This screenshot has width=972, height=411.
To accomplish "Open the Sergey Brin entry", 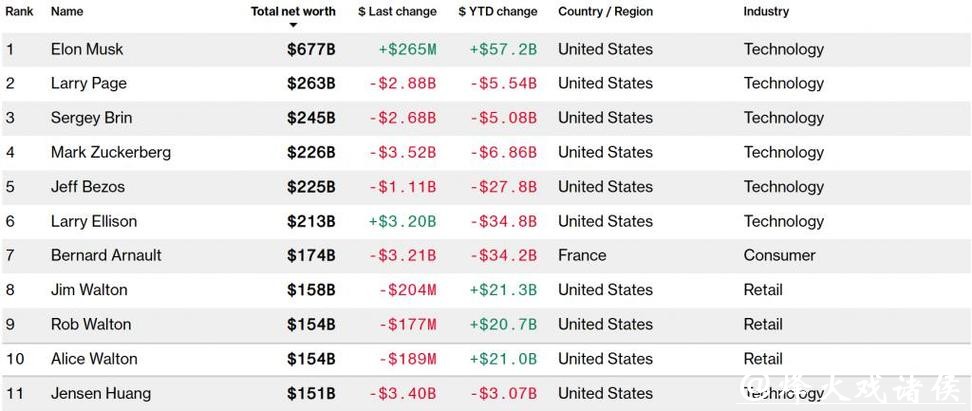I will pyautogui.click(x=91, y=118).
